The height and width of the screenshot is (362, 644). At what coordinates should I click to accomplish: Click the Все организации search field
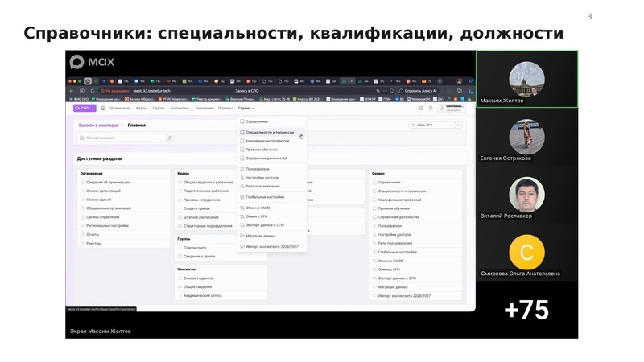point(122,138)
